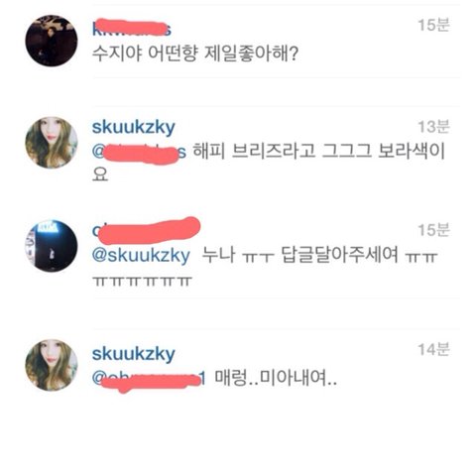Image resolution: width=476 pixels, height=474 pixels.
Task: Open the blue-lit night avatar of the third commenter
Action: (52, 246)
